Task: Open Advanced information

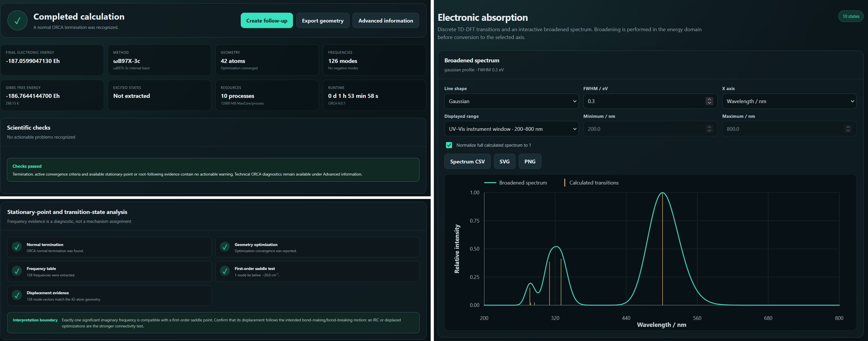Action: (385, 21)
